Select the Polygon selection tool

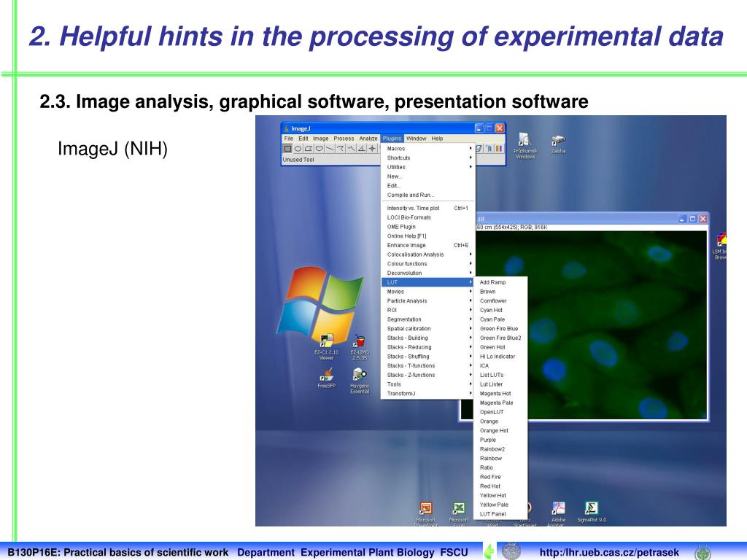[x=309, y=149]
